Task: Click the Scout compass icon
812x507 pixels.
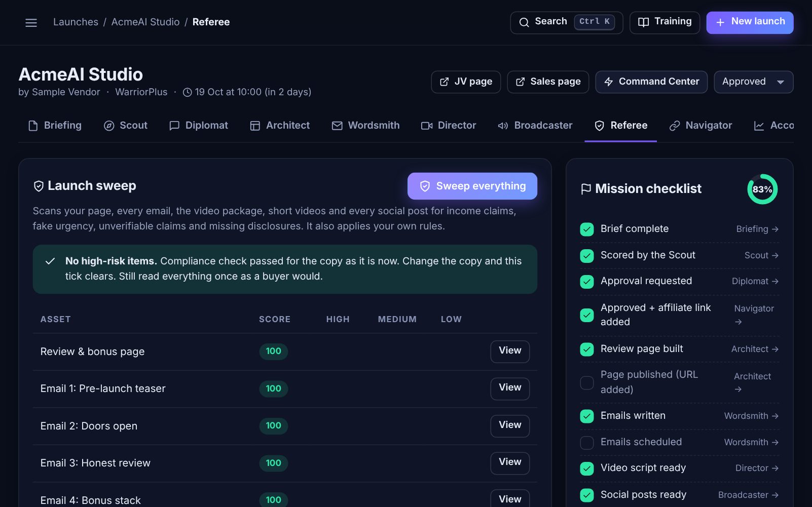Action: coord(109,126)
